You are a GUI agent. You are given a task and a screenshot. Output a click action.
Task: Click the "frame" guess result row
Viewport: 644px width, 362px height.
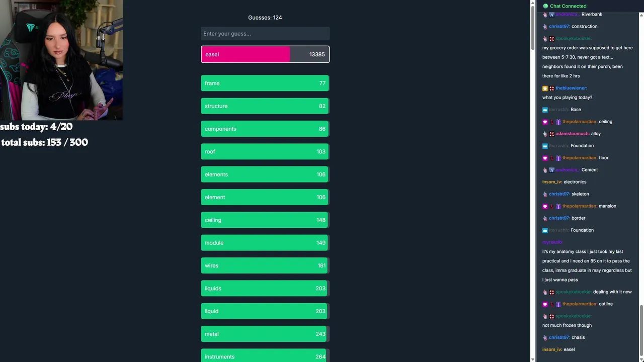tap(265, 83)
